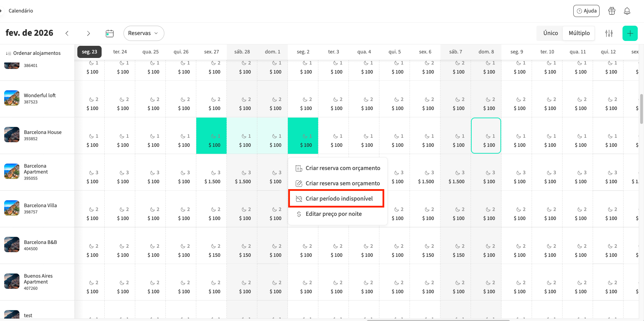Choose Criar período indisponível
Viewport: 644px width, 321px height.
pyautogui.click(x=339, y=198)
